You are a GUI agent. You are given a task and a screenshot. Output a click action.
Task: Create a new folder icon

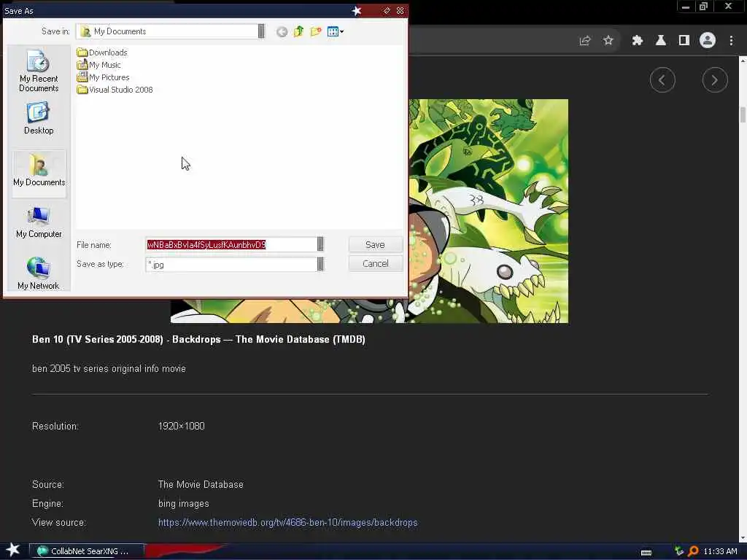click(x=316, y=32)
